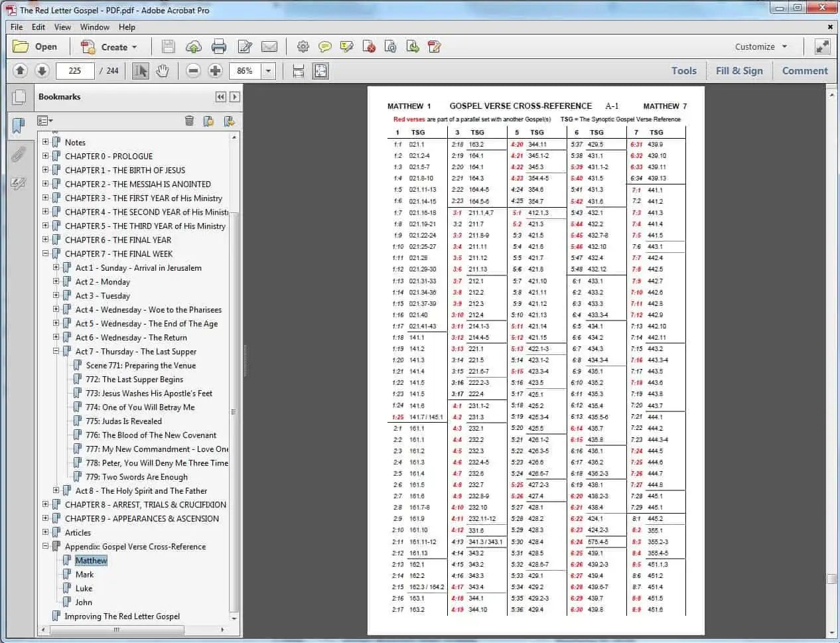Click the document vertical scrollbar thumb
The width and height of the screenshot is (840, 643).
point(831,579)
